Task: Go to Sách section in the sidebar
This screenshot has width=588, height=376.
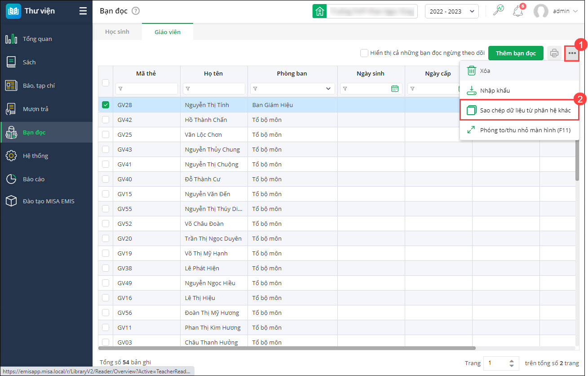Action: 46,62
